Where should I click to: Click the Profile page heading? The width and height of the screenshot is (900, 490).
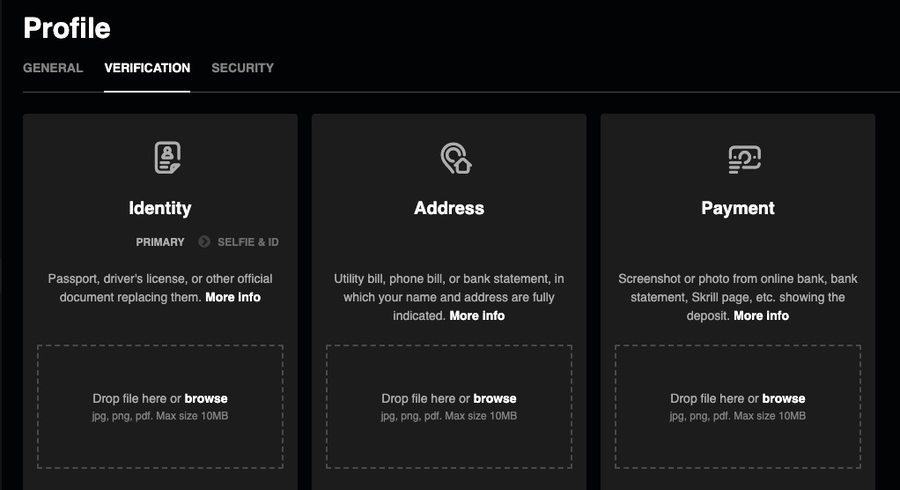(67, 28)
